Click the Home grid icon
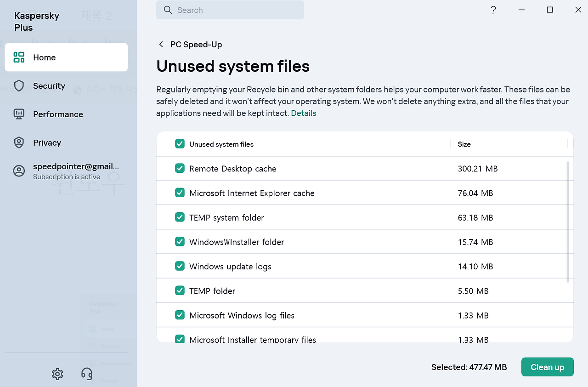 click(19, 57)
